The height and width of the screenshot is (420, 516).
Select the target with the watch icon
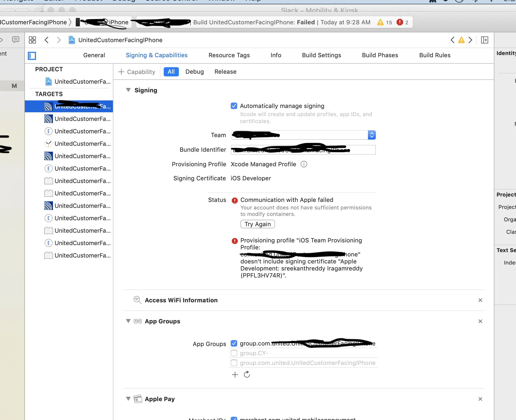(x=69, y=144)
